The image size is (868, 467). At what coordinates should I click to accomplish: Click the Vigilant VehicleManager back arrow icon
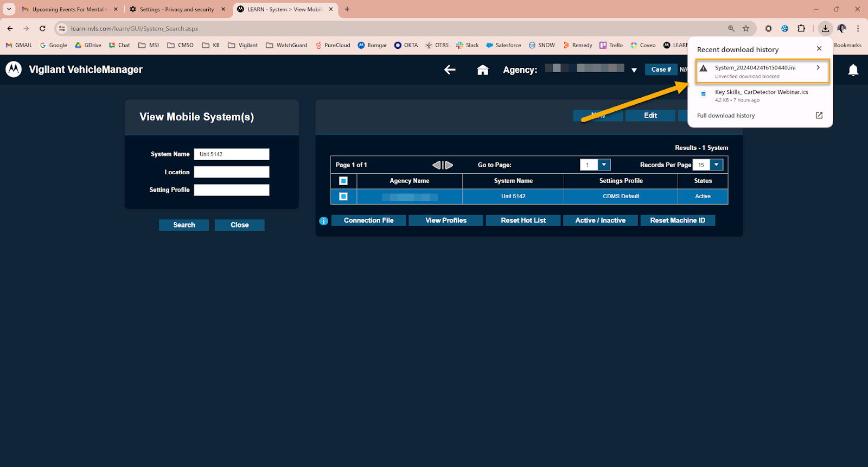pyautogui.click(x=450, y=70)
